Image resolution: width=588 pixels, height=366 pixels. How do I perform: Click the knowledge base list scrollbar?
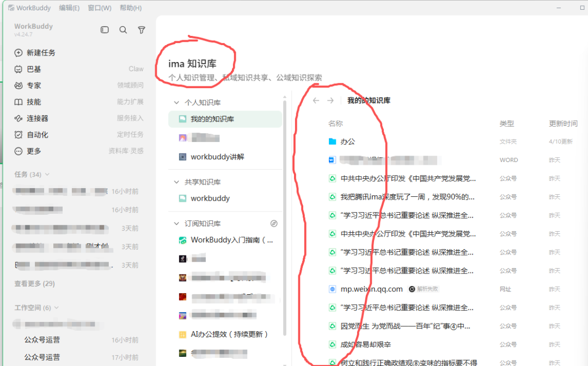coord(285,218)
